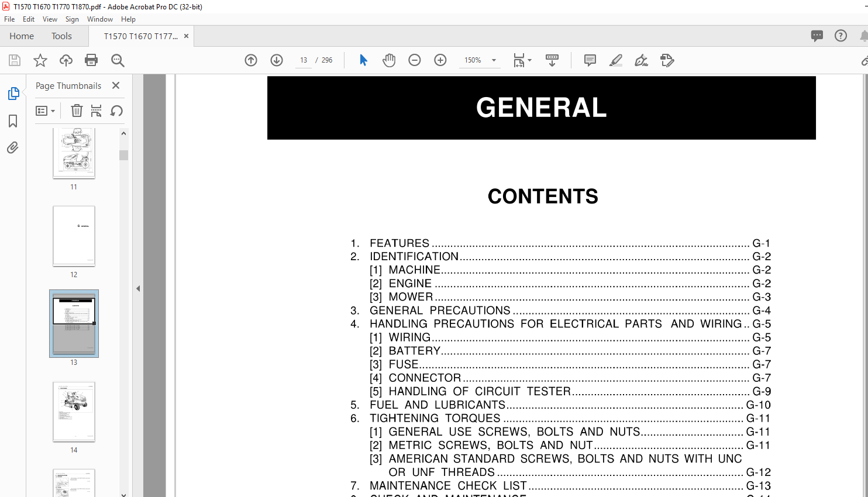Activate the Hand pan tool
Image resolution: width=868 pixels, height=497 pixels.
pyautogui.click(x=389, y=60)
